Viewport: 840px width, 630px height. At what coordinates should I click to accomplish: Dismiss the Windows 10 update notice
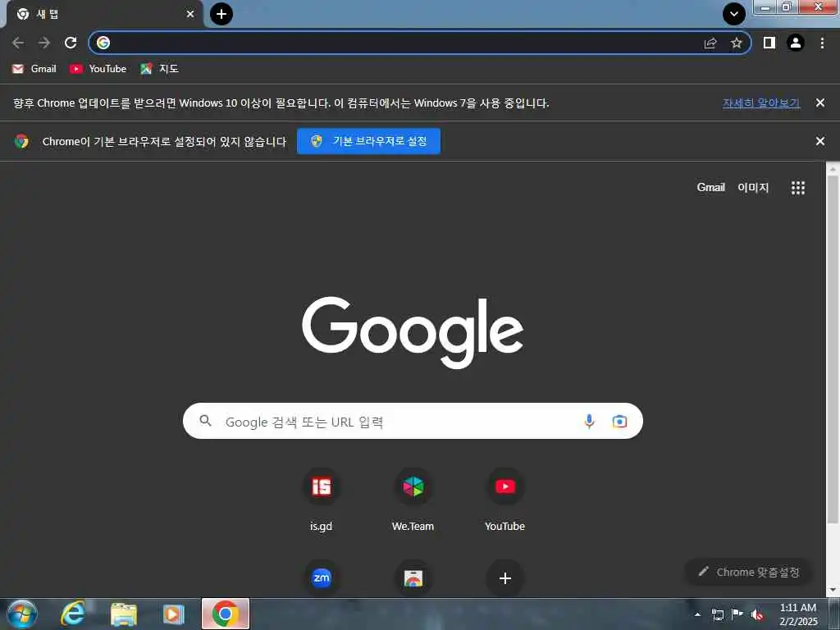point(819,103)
